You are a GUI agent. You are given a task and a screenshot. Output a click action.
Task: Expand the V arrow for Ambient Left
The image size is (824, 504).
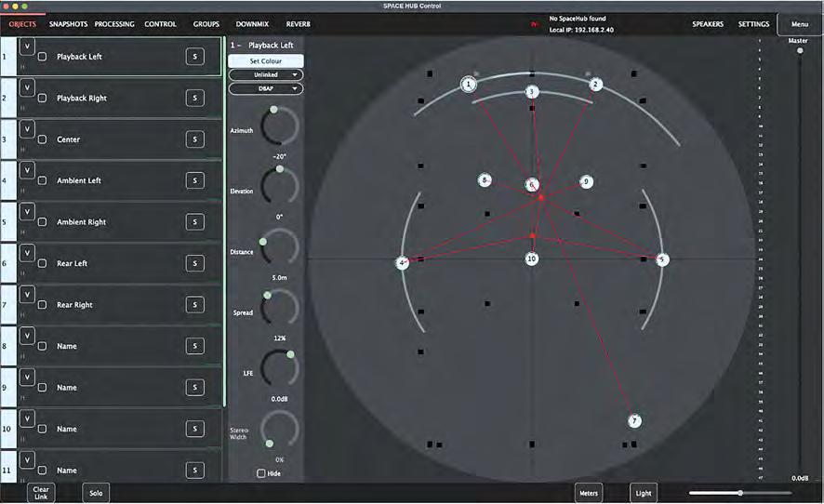[x=27, y=170]
